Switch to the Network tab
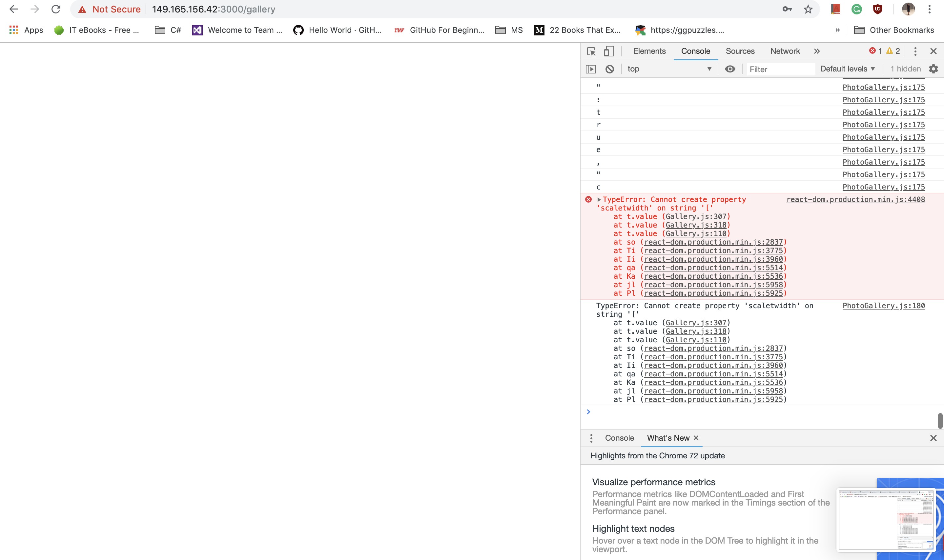Viewport: 944px width, 560px height. click(x=785, y=51)
